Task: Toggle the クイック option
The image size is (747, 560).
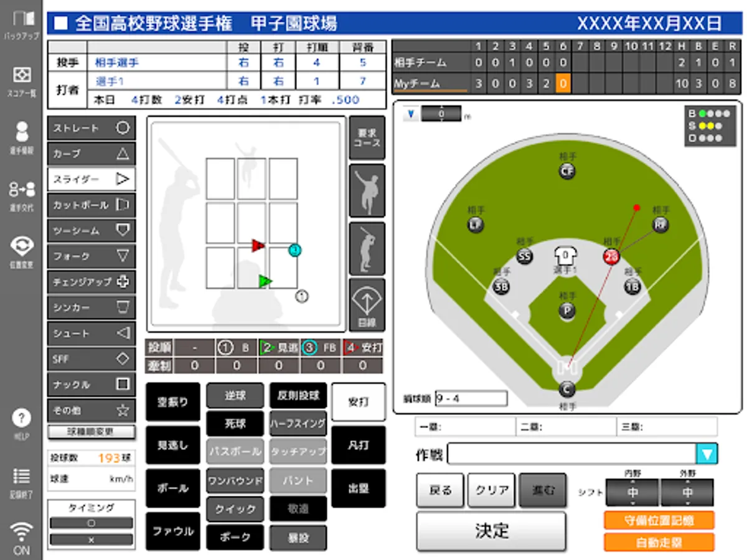Action: [x=235, y=509]
